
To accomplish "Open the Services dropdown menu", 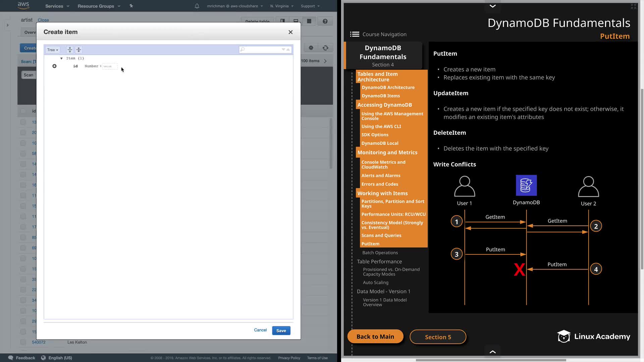I will click(x=57, y=6).
